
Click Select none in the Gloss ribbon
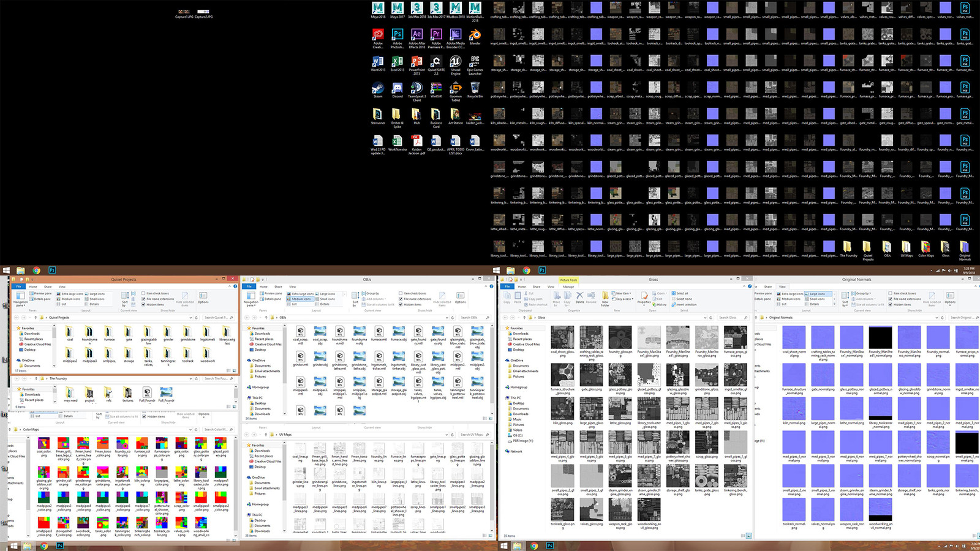coord(682,299)
